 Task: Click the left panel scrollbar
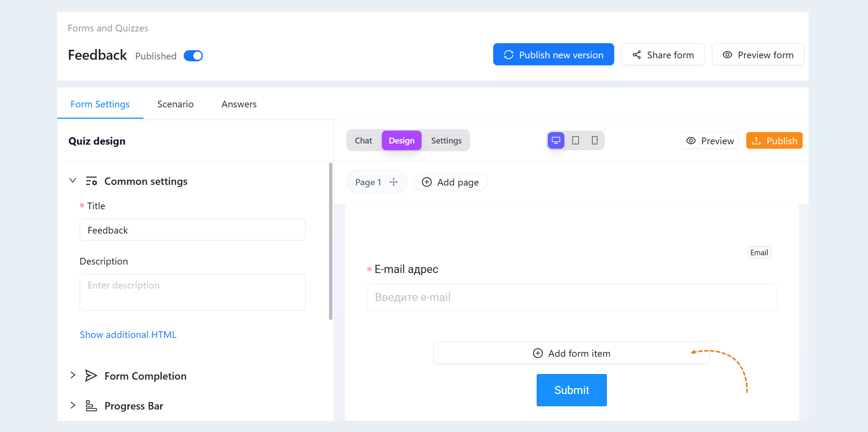[331, 241]
